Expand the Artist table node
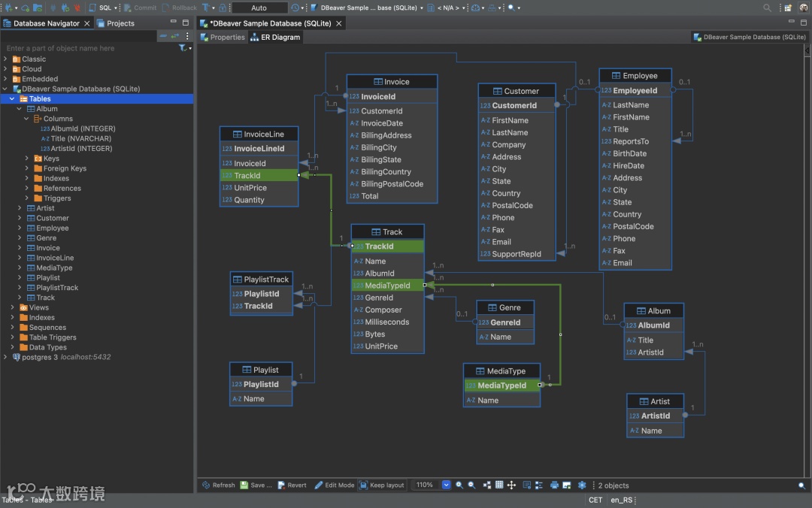 pos(20,208)
